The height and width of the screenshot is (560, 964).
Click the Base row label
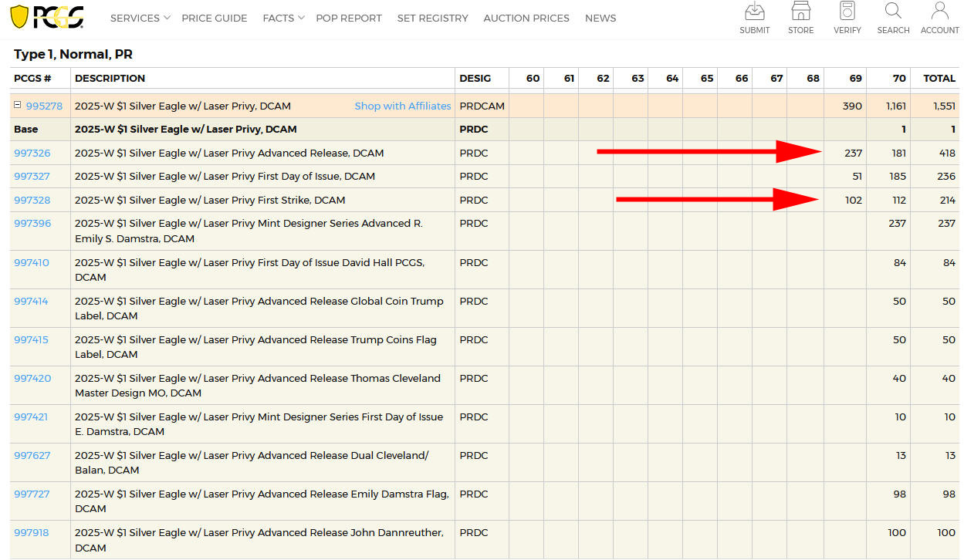(25, 129)
